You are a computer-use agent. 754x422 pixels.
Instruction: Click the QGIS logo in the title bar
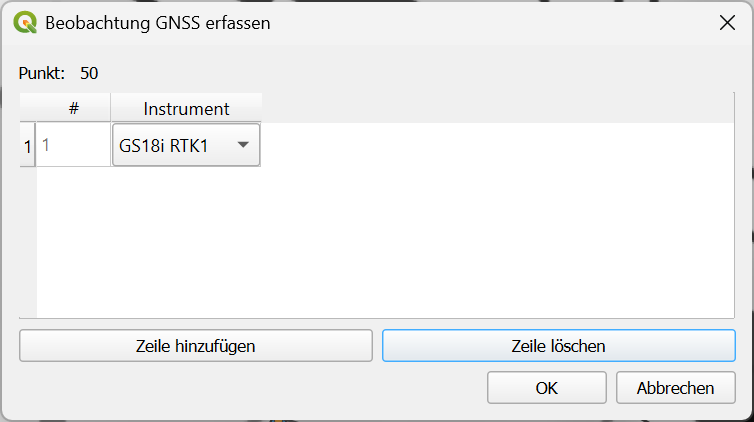point(25,23)
